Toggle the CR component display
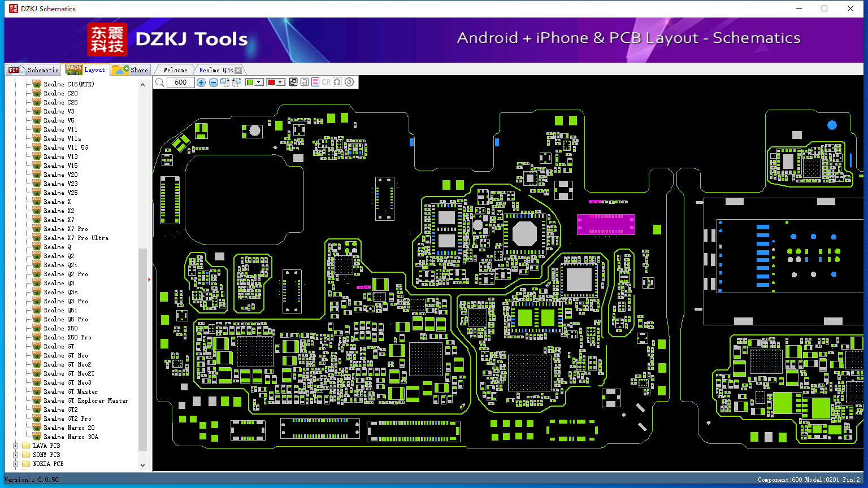868x488 pixels. coord(326,82)
